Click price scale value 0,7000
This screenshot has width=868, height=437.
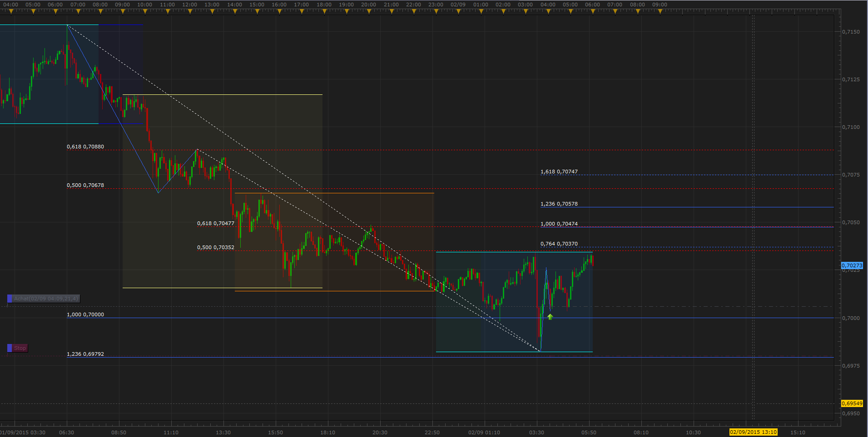851,318
